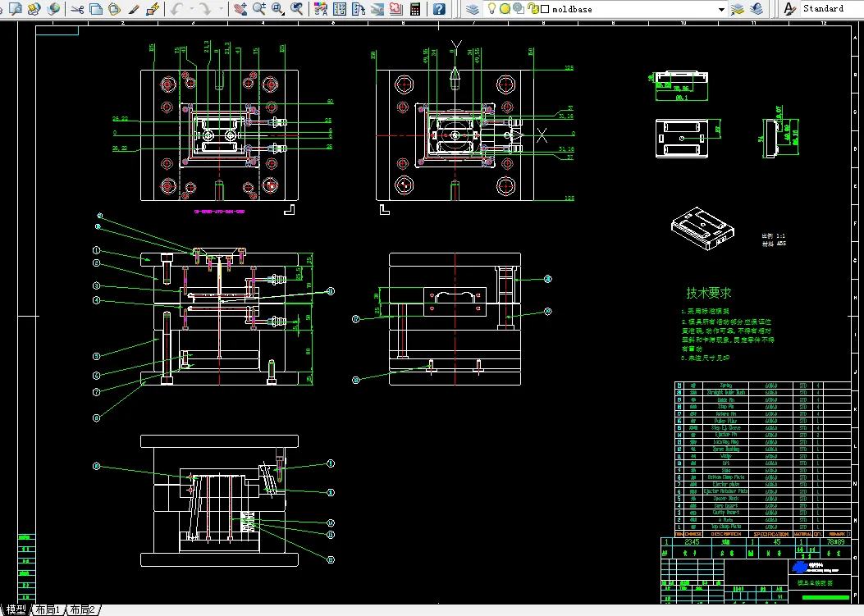Click the 2345 title block cell
The width and height of the screenshot is (864, 616).
tap(692, 541)
